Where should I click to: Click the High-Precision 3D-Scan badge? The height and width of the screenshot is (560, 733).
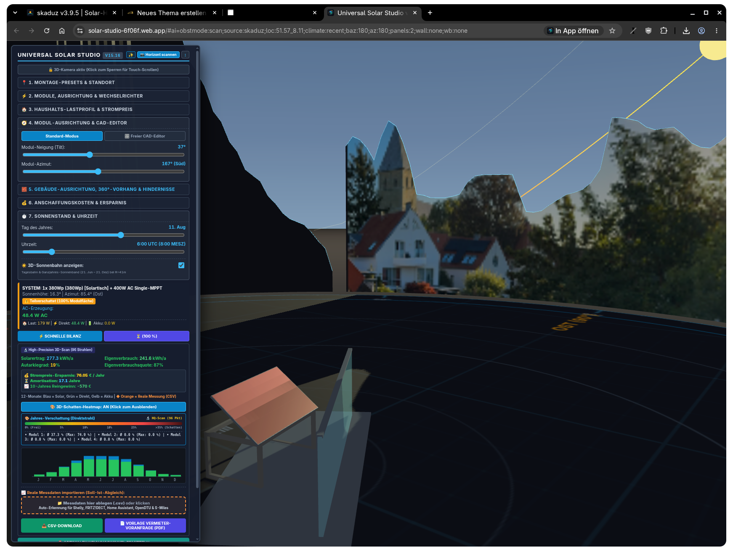pos(58,350)
